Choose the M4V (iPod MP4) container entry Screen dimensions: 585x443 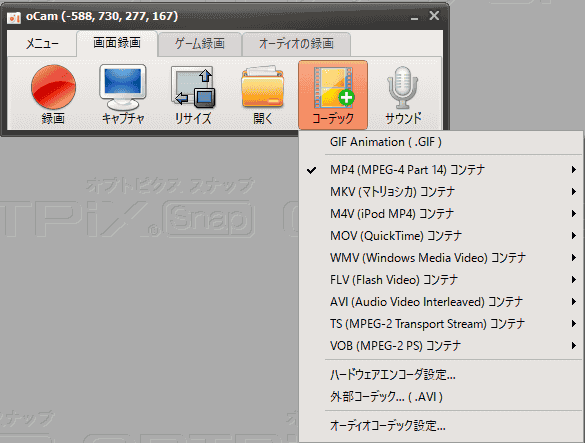pyautogui.click(x=441, y=214)
